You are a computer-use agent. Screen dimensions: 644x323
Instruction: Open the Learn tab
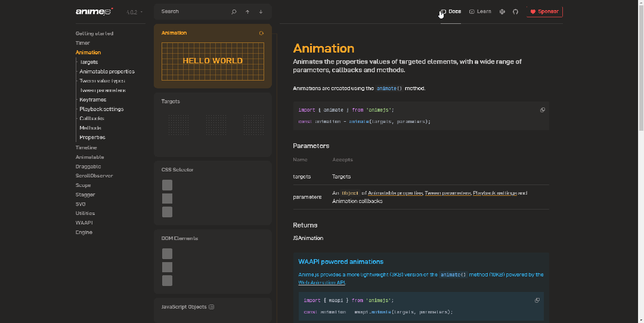(x=480, y=11)
